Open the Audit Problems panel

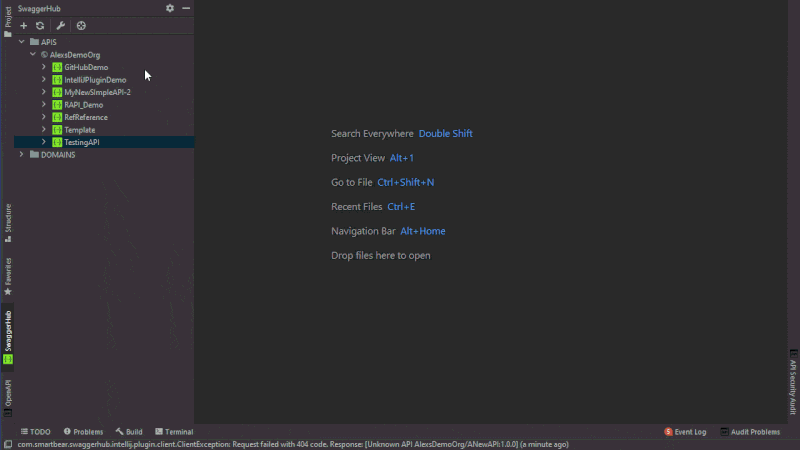750,432
